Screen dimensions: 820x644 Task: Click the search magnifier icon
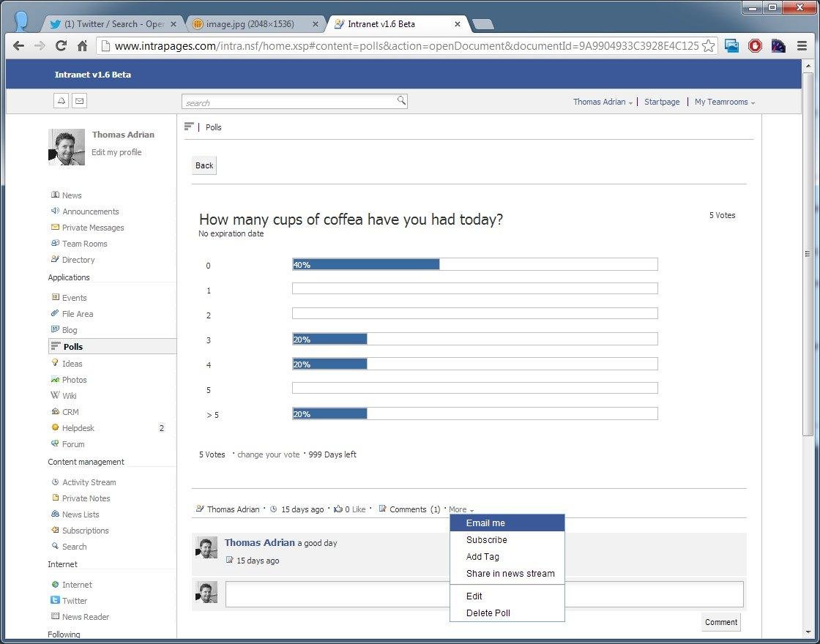(x=401, y=101)
